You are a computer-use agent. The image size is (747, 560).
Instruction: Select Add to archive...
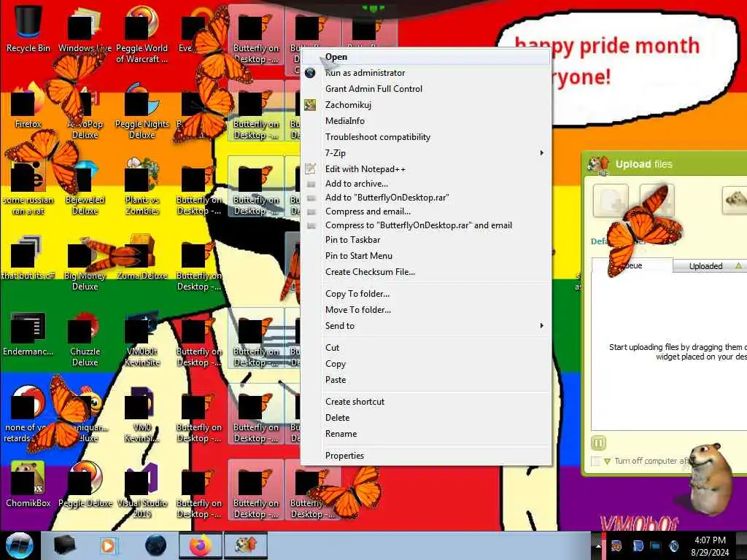coord(426,183)
